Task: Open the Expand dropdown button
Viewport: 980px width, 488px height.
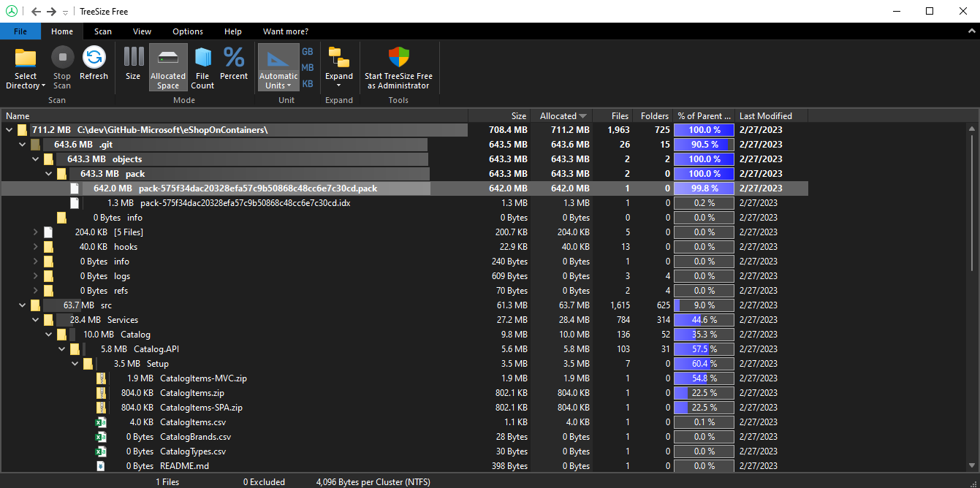Action: 339,69
